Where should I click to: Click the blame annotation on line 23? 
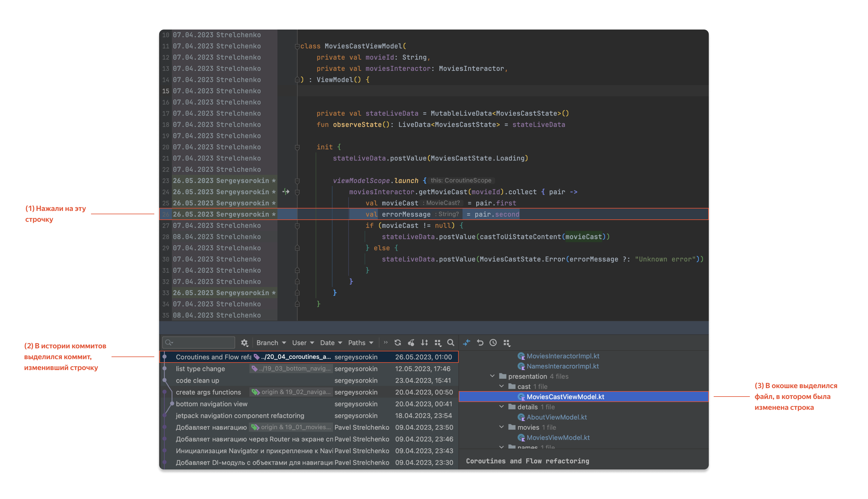pyautogui.click(x=224, y=180)
